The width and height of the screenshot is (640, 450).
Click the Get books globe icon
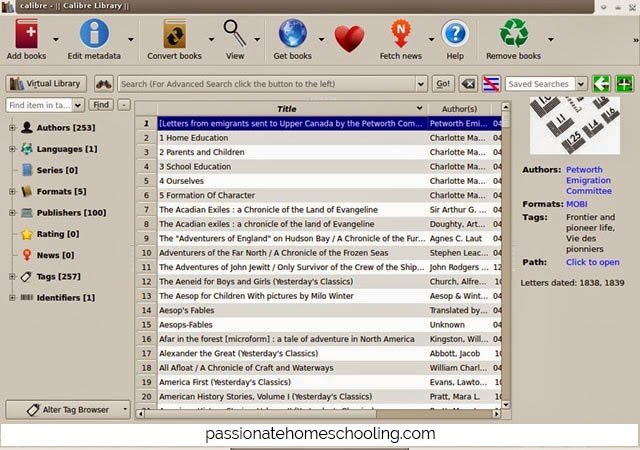click(x=293, y=33)
